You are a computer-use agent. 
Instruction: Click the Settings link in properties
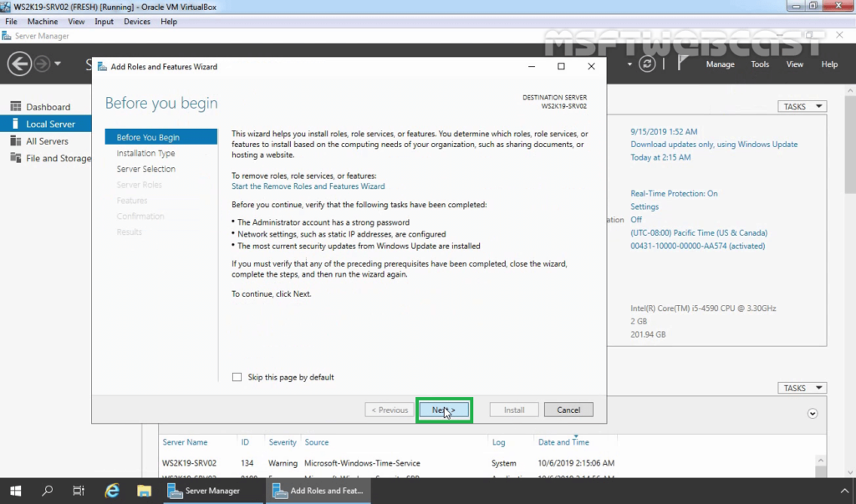point(645,206)
